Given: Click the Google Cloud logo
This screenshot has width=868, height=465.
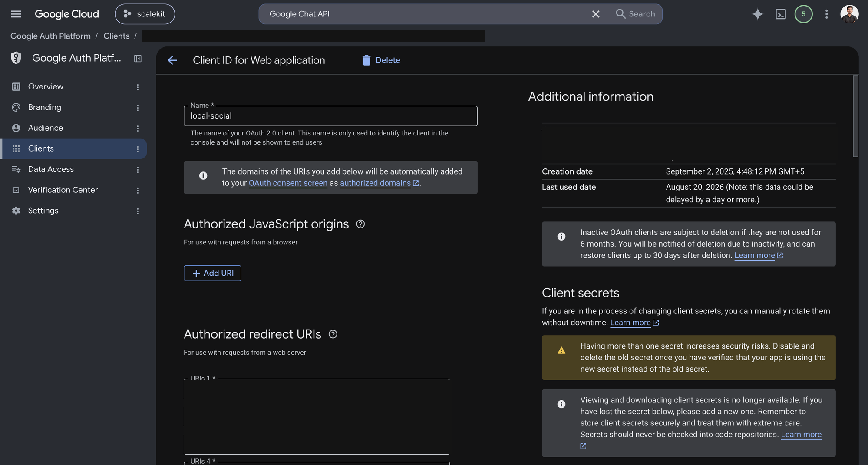Looking at the screenshot, I should (67, 14).
